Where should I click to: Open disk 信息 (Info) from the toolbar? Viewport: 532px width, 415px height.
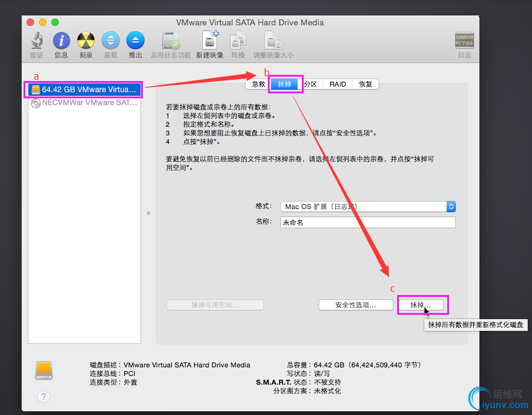tap(61, 41)
